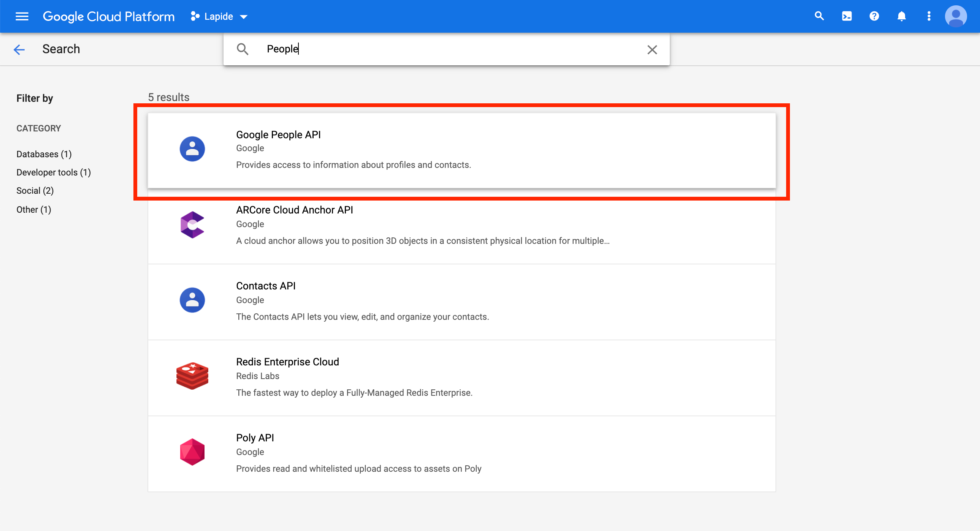Click the search magnifier in top bar
This screenshot has width=980, height=531.
819,16
